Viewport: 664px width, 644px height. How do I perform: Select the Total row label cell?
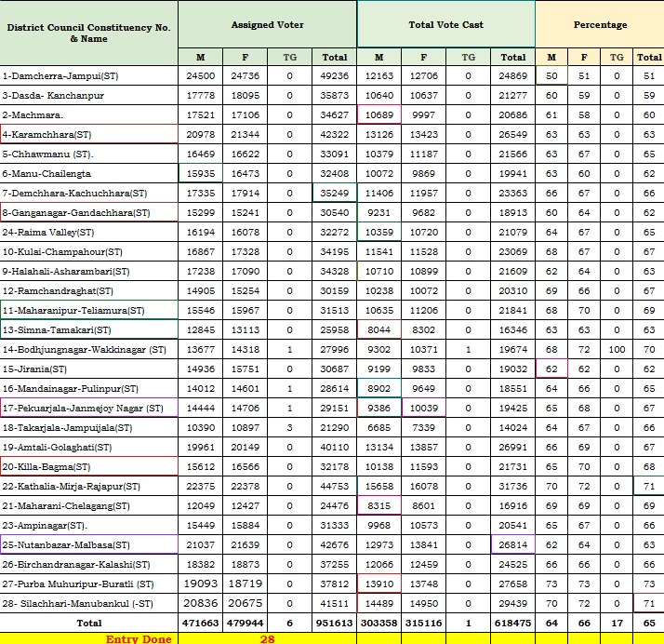[89, 623]
